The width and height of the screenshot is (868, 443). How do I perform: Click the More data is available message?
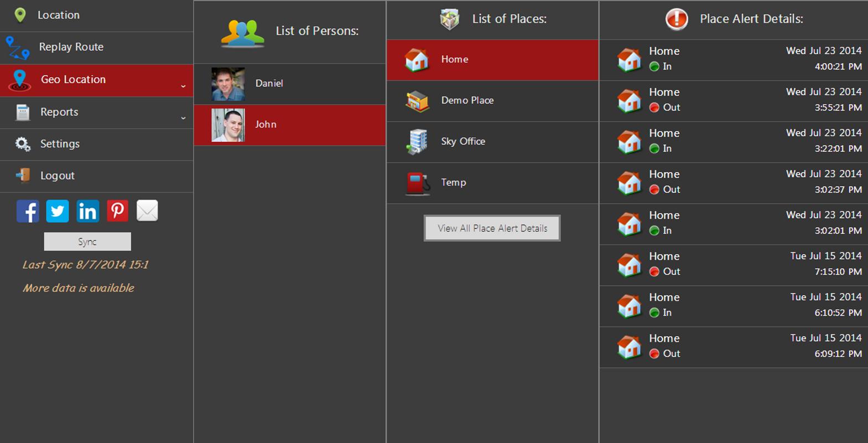pyautogui.click(x=79, y=288)
